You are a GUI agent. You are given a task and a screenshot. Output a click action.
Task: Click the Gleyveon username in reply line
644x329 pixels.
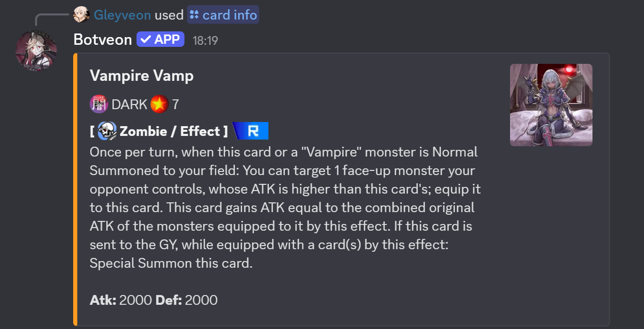pos(122,15)
